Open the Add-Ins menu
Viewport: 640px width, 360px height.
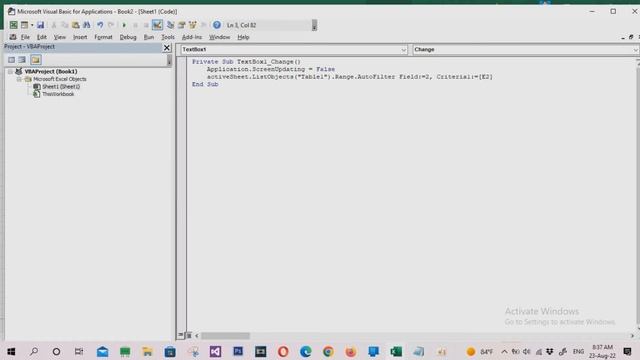coord(192,37)
